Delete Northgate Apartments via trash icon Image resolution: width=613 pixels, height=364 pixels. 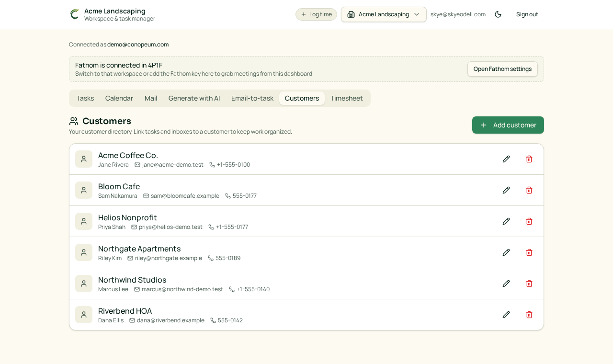(529, 252)
